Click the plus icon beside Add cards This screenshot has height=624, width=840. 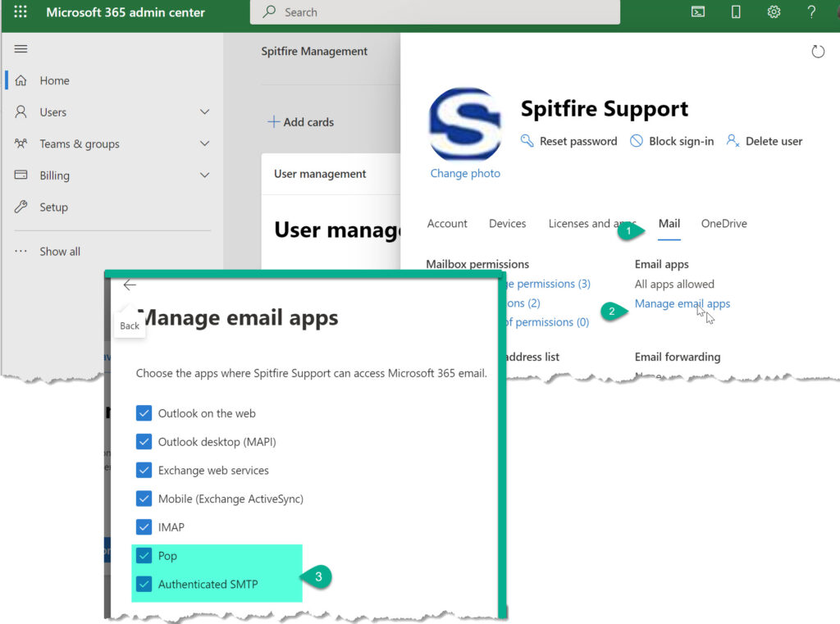click(273, 121)
